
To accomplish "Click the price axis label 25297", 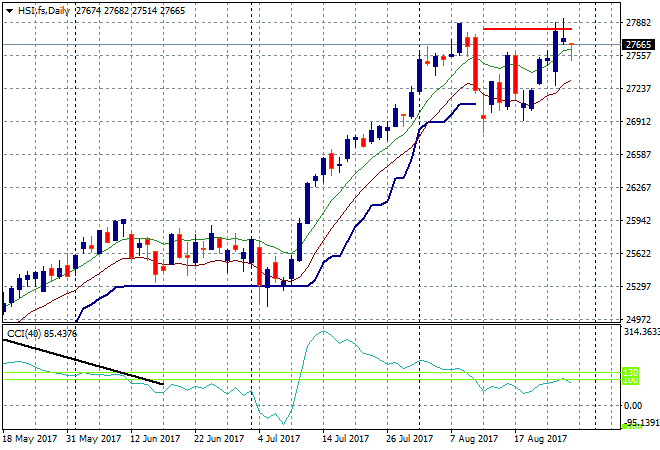I will 638,287.
